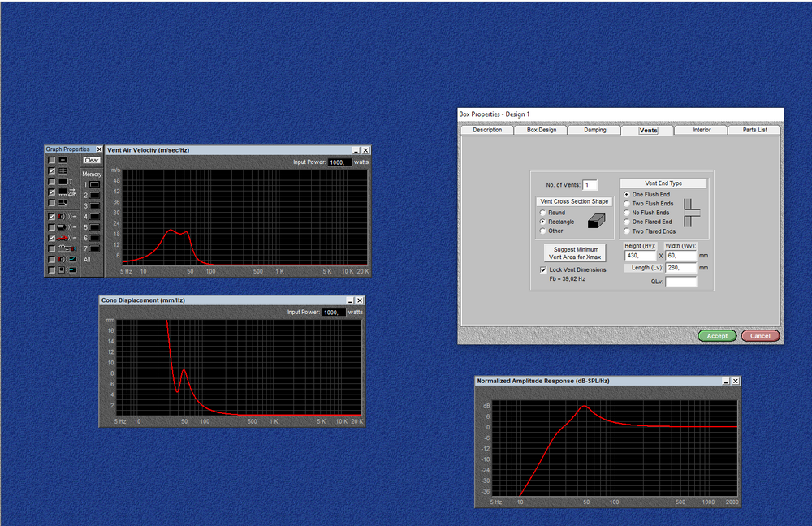
Task: Open the Interior tab
Action: point(702,130)
